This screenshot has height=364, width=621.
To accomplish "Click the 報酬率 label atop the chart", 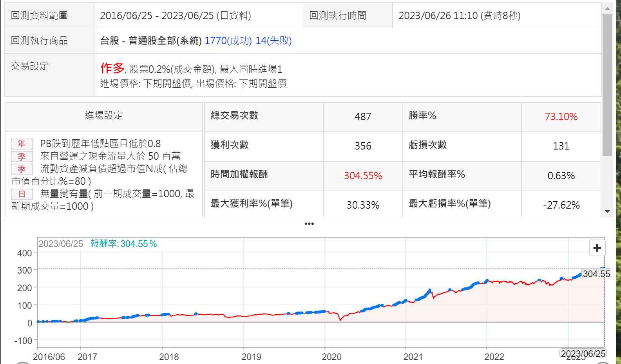I will click(x=104, y=244).
